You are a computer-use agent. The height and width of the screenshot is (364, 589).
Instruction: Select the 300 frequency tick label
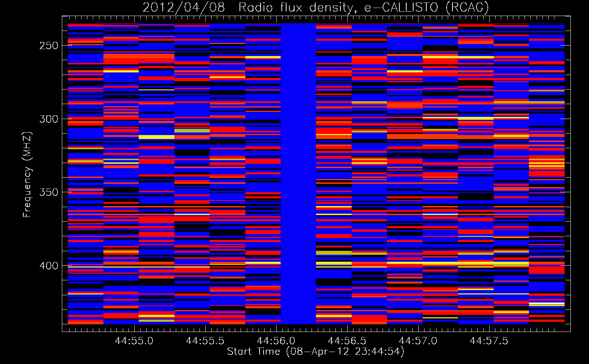(x=49, y=119)
